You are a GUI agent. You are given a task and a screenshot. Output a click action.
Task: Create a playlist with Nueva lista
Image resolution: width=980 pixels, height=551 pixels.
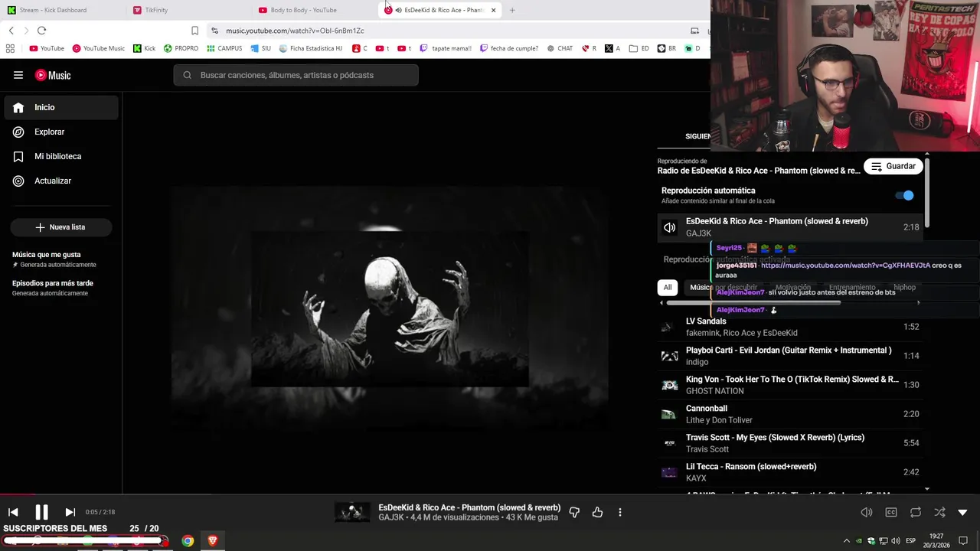(61, 227)
